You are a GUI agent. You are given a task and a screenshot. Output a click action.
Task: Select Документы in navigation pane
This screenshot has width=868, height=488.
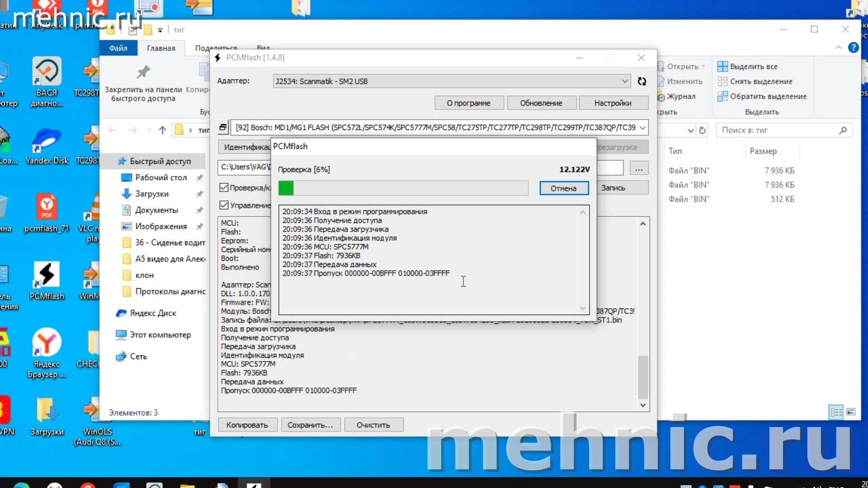coord(156,210)
